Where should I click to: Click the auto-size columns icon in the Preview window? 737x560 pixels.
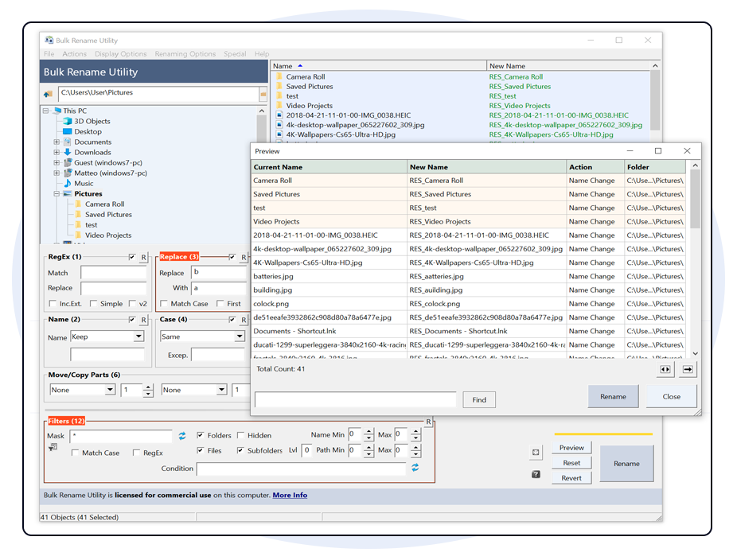(x=665, y=370)
